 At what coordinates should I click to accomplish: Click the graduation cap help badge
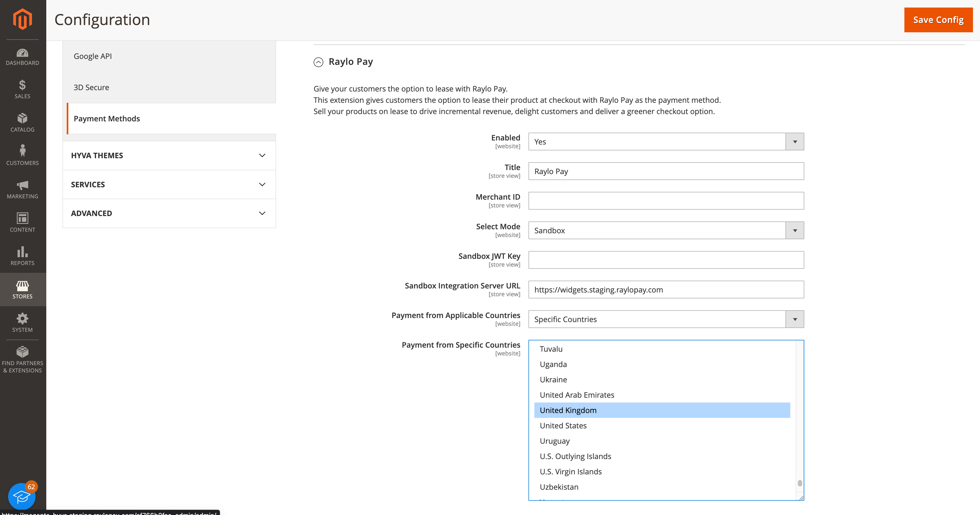[x=22, y=496]
